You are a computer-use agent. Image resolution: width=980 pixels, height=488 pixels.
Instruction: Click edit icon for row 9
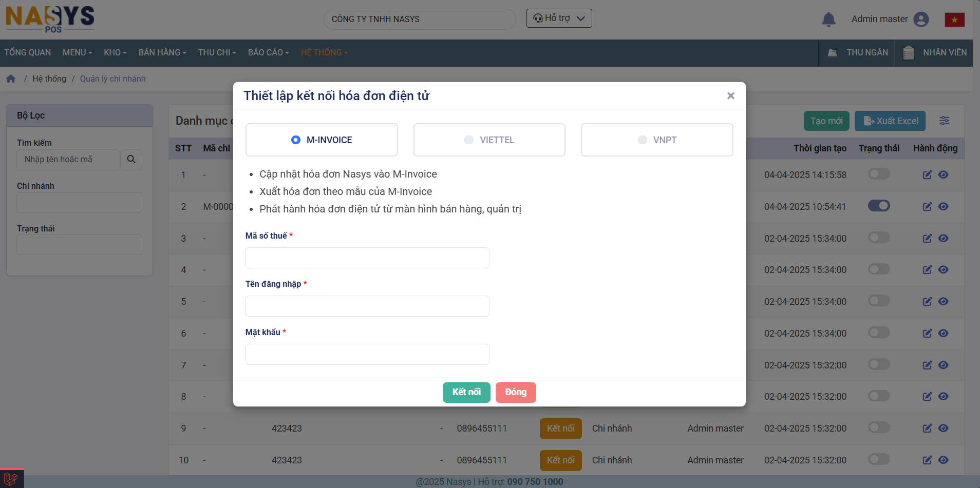point(927,428)
